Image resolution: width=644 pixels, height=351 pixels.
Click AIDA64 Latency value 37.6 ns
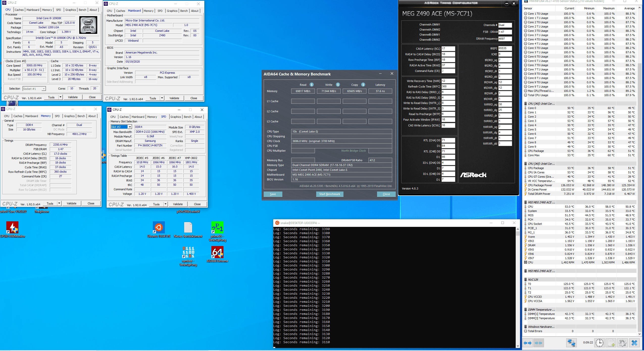380,91
